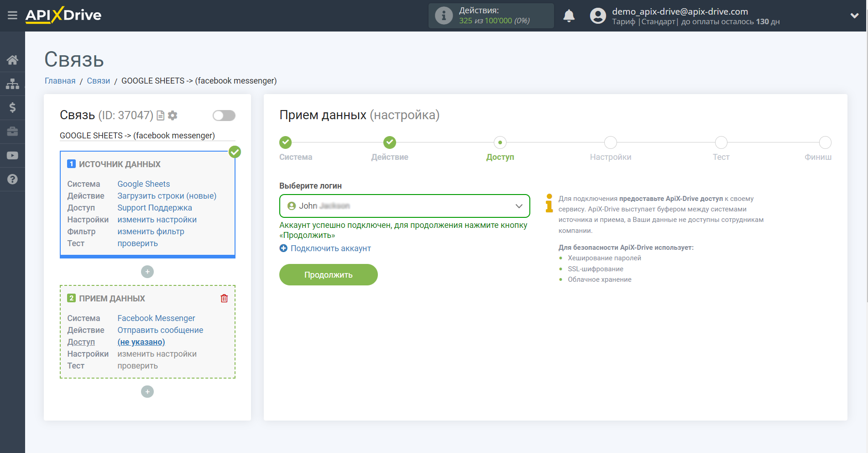The height and width of the screenshot is (453, 868).
Task: Open the briefcase sidebar icon
Action: 12,132
